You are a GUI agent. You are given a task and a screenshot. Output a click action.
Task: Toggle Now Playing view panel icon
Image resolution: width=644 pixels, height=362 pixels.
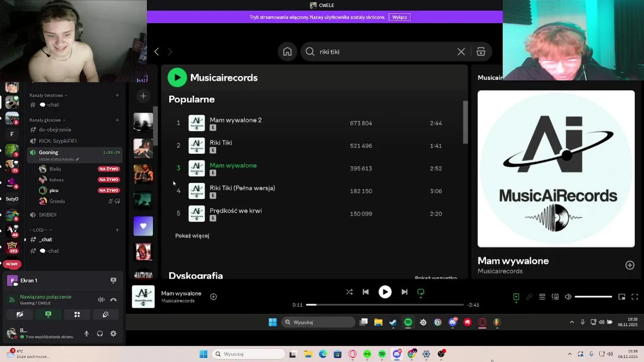[x=516, y=297]
